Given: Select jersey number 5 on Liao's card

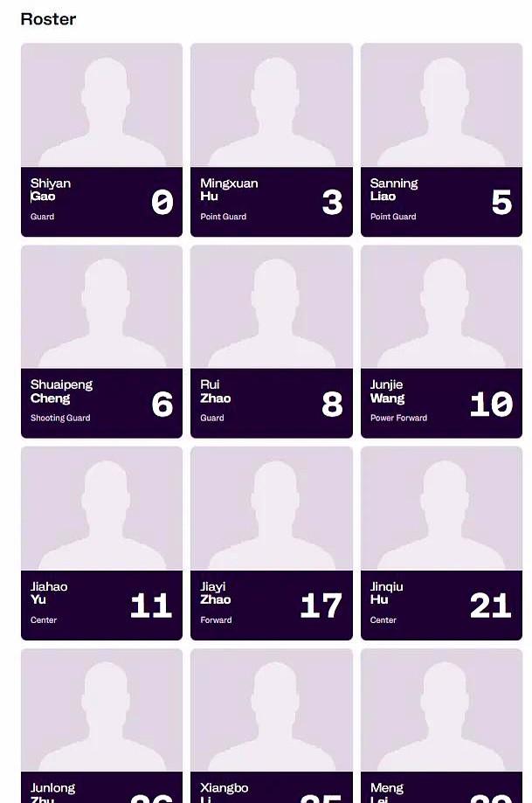Looking at the screenshot, I should 501,202.
